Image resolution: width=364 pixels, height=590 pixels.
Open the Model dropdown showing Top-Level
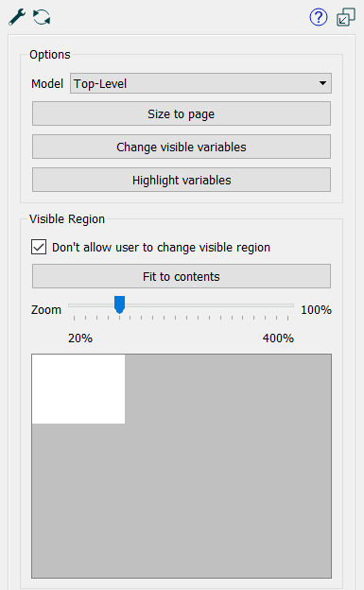coord(200,83)
